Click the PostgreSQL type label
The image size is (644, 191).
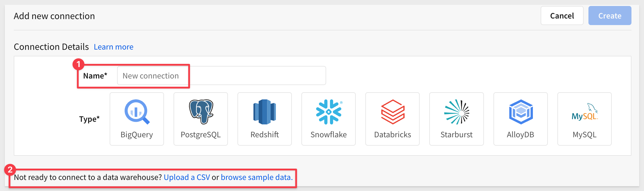click(x=201, y=135)
